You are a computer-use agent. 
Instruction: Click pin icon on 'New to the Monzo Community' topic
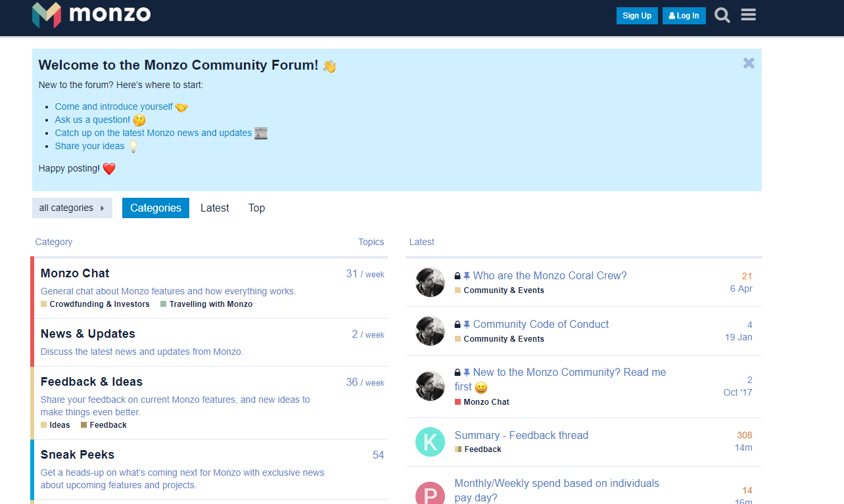click(x=467, y=373)
